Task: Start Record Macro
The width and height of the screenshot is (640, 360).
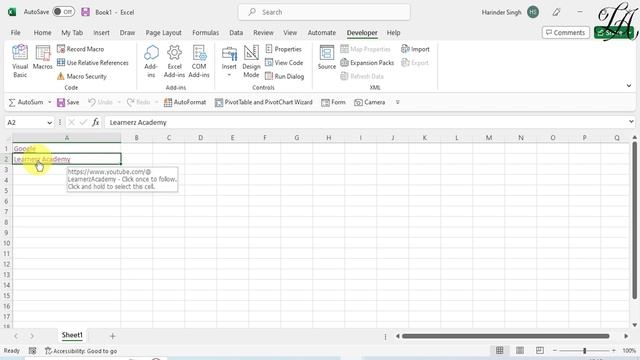Action: 80,49
